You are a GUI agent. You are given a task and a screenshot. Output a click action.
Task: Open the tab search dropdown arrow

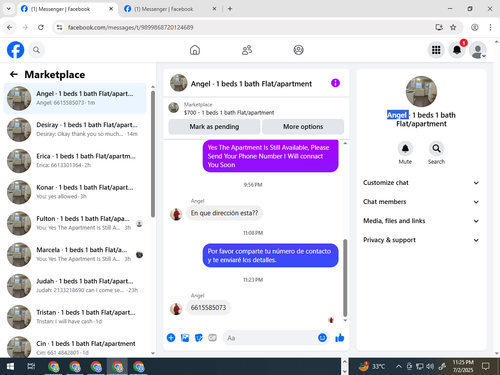[9, 9]
